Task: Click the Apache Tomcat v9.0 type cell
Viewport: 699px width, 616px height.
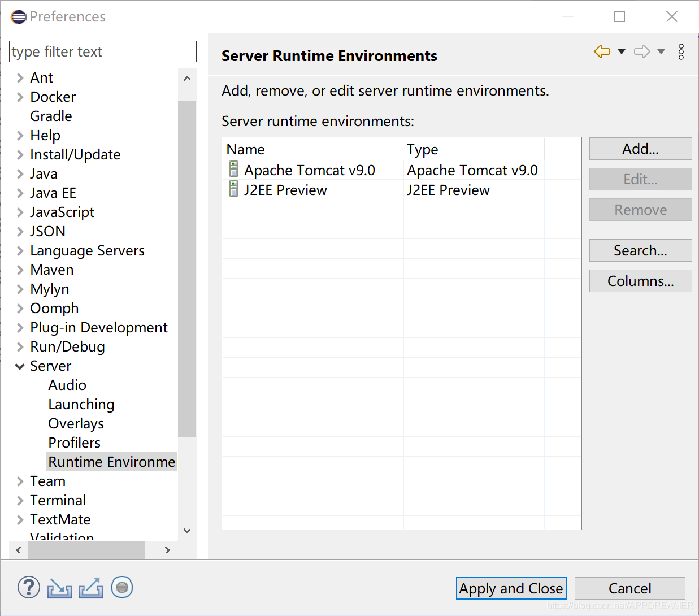Action: [x=472, y=170]
